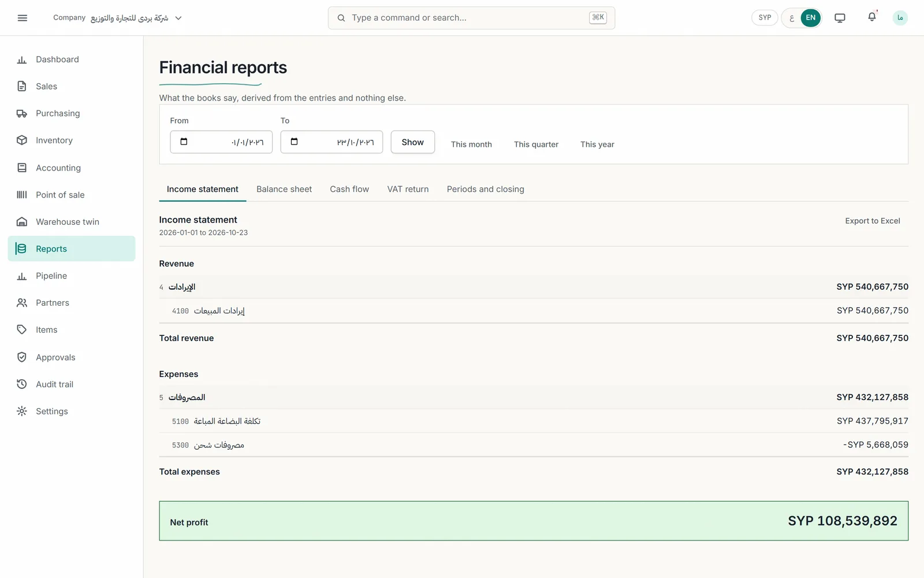Screen dimensions: 924x578
Task: Expand the company selector chevron
Action: coord(178,18)
